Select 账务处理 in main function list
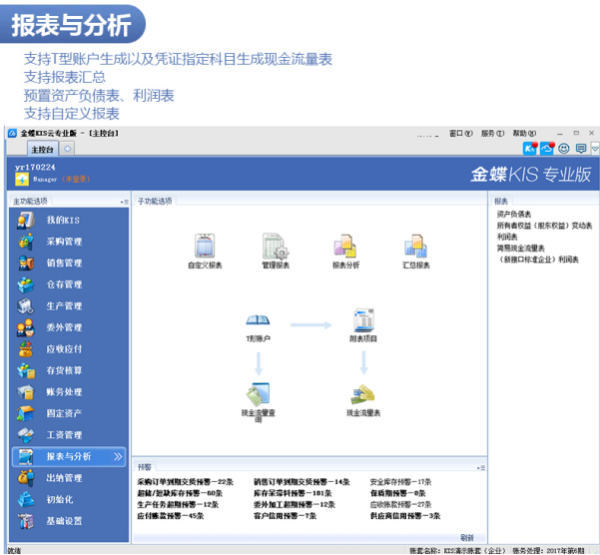600x555 pixels. point(64,392)
